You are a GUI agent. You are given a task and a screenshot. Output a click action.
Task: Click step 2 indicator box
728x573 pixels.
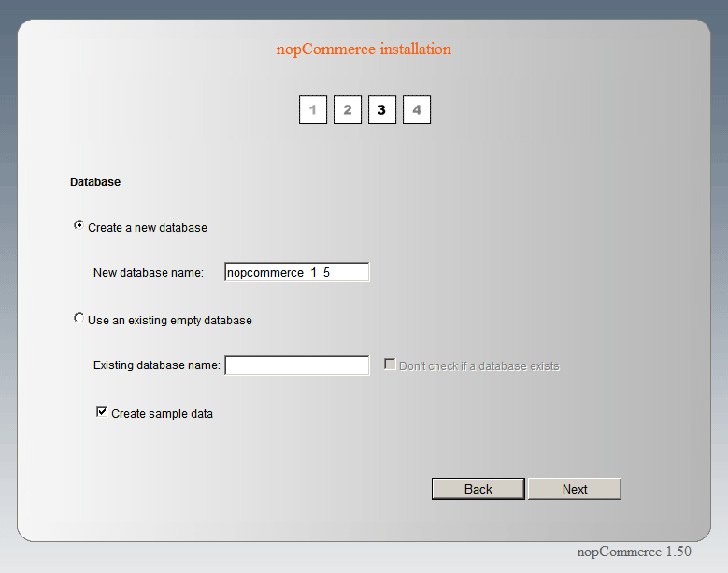tap(348, 110)
